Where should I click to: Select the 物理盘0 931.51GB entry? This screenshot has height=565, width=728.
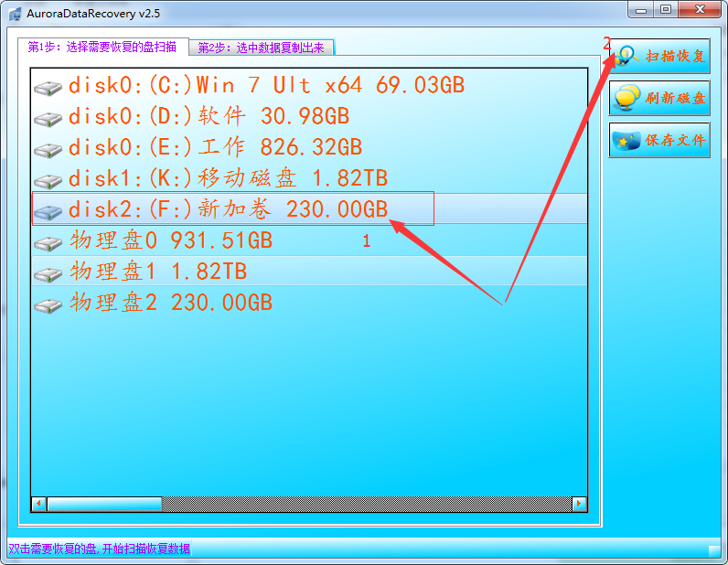point(309,240)
